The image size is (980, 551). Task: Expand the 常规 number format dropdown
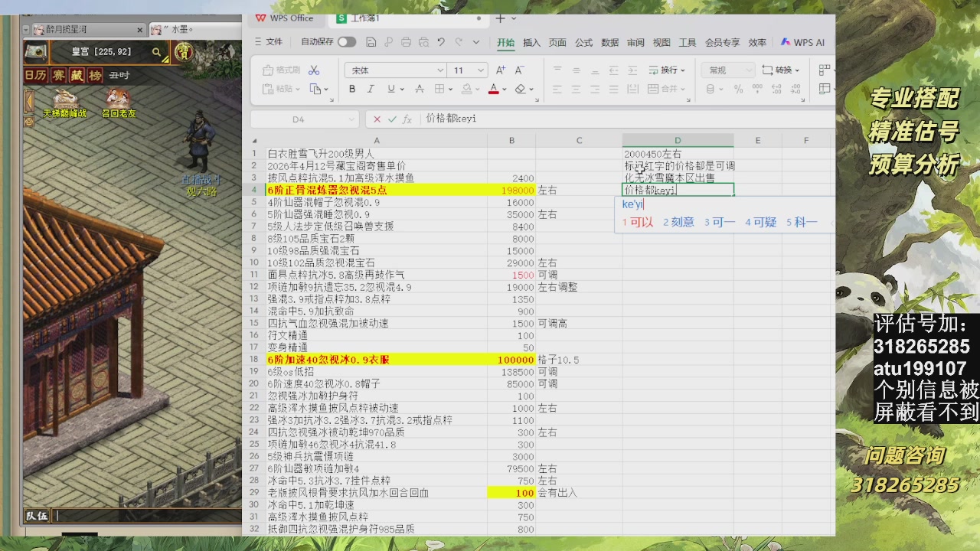(749, 70)
